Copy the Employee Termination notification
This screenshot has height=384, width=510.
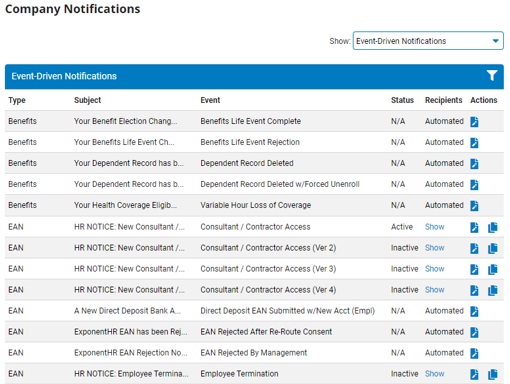[493, 374]
